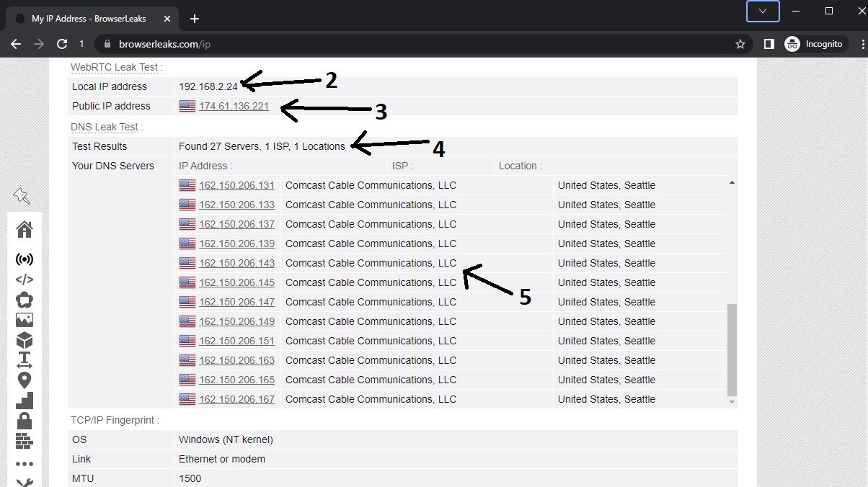Click the browser back arrow

[16, 44]
